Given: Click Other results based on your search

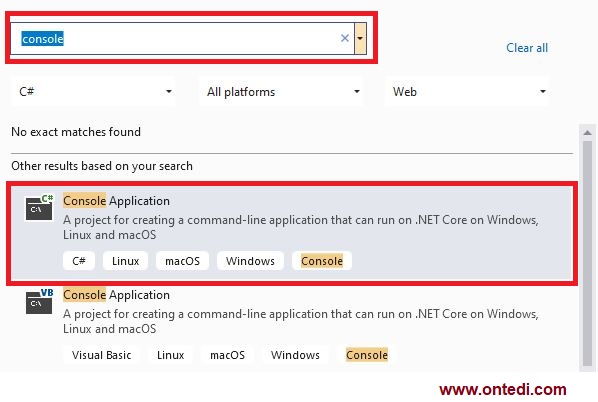Looking at the screenshot, I should pos(102,166).
